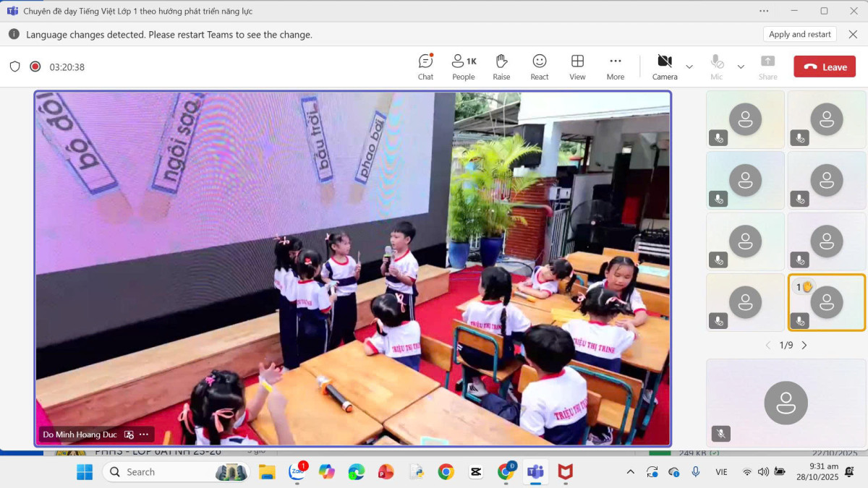The height and width of the screenshot is (488, 868).
Task: Show the People participant list
Action: [x=463, y=67]
